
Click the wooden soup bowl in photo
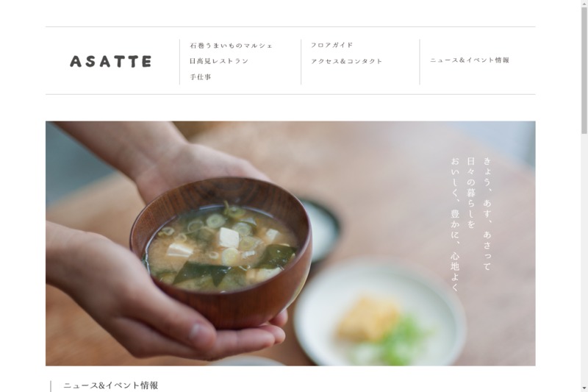coord(221,252)
